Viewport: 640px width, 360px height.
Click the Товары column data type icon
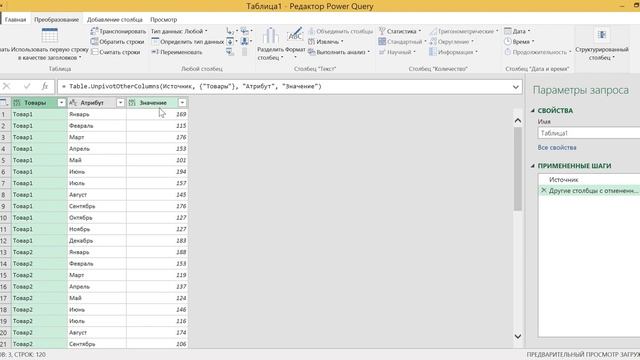point(17,103)
